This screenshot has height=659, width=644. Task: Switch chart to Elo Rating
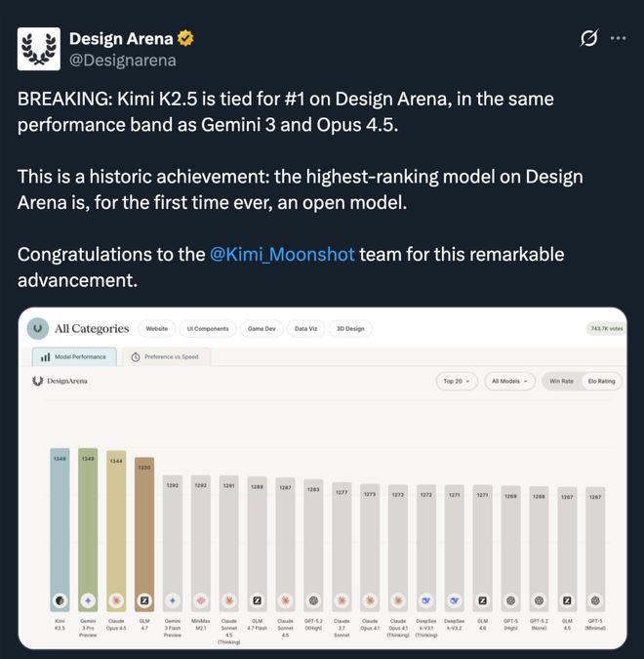point(600,381)
